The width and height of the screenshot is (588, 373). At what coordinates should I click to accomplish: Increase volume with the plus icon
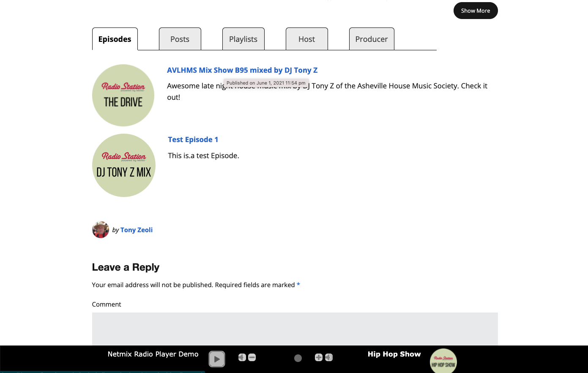pyautogui.click(x=319, y=357)
